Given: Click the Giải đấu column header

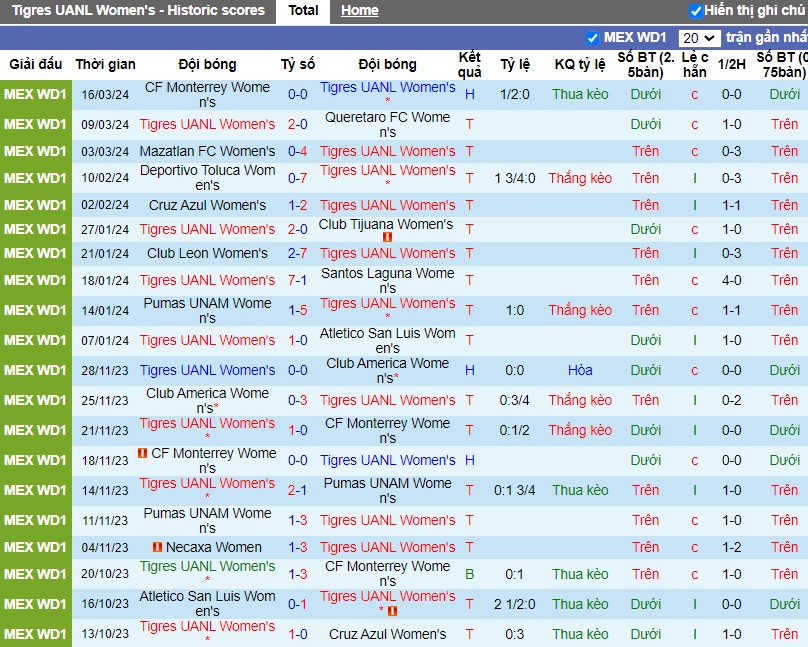Looking at the screenshot, I should 36,64.
